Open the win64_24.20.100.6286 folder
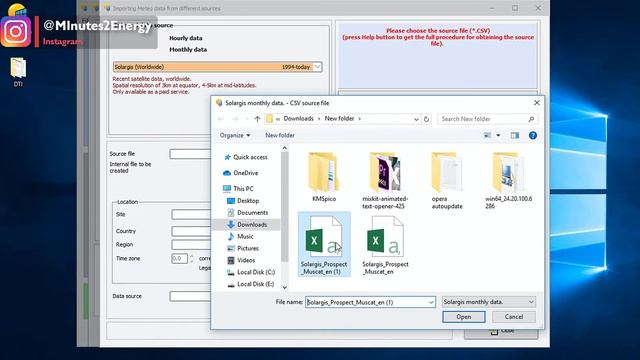 point(508,180)
